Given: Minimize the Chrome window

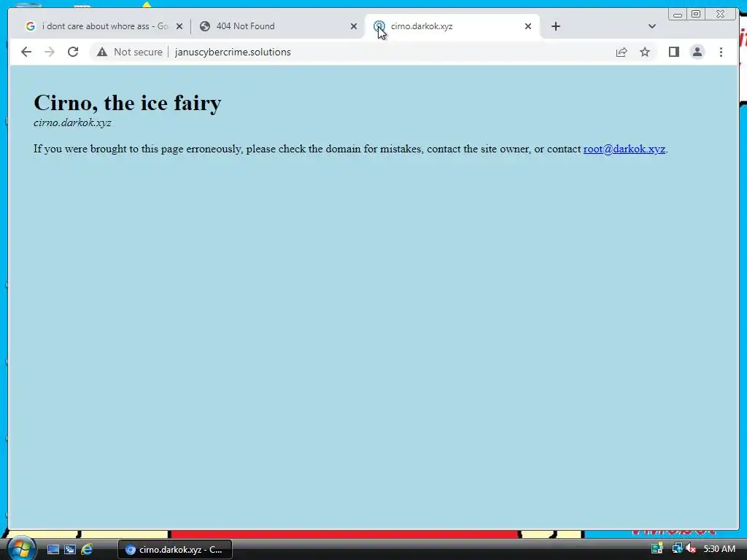Looking at the screenshot, I should click(x=678, y=15).
